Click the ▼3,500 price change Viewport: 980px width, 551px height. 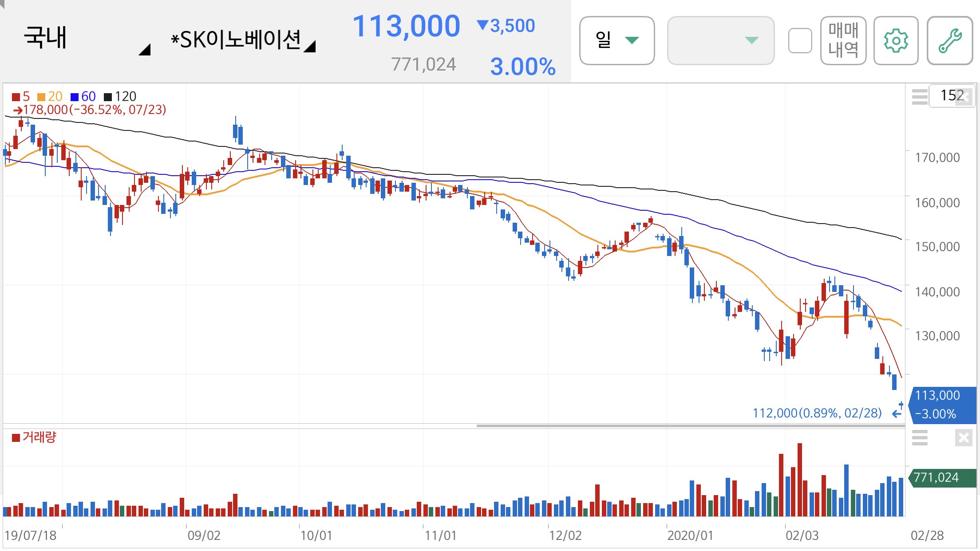(x=506, y=26)
